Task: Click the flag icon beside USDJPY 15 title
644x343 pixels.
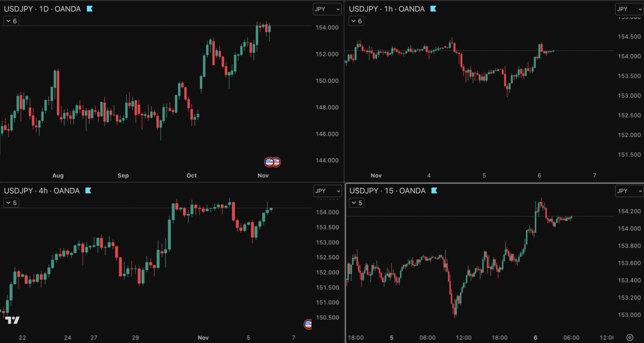Action: pos(434,191)
